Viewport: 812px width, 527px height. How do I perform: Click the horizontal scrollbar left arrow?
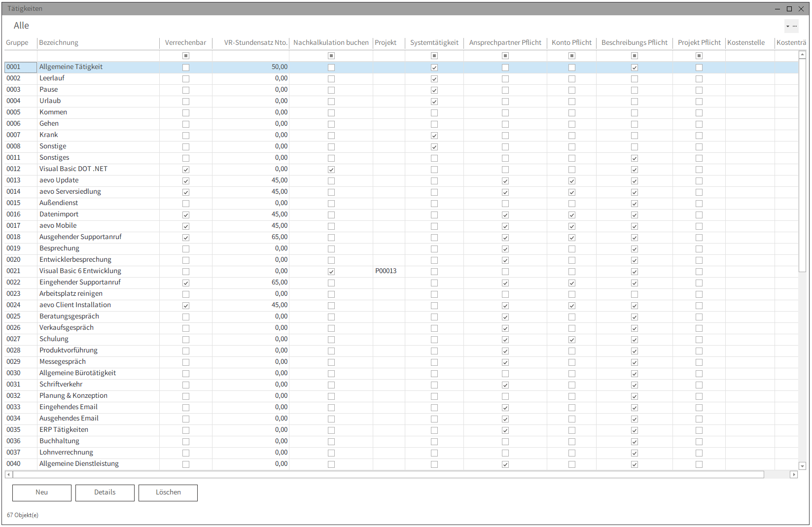[8, 474]
